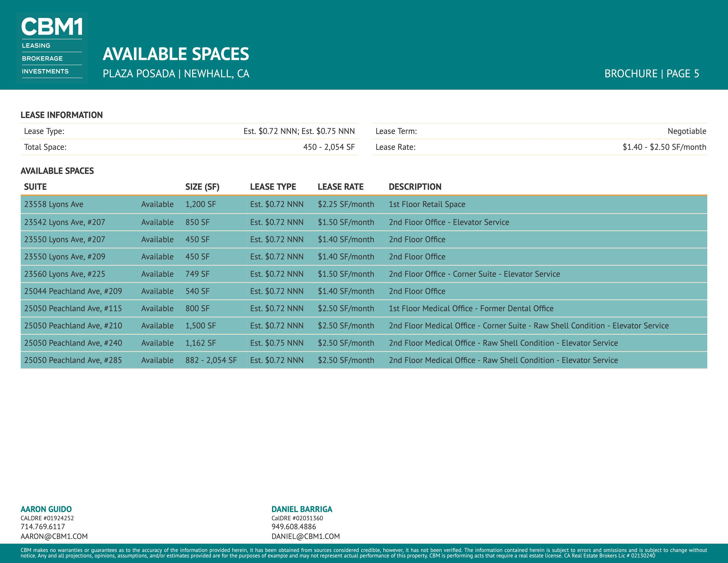The image size is (728, 563).
Task: Click phone number 714.769.6117
Action: [x=43, y=527]
